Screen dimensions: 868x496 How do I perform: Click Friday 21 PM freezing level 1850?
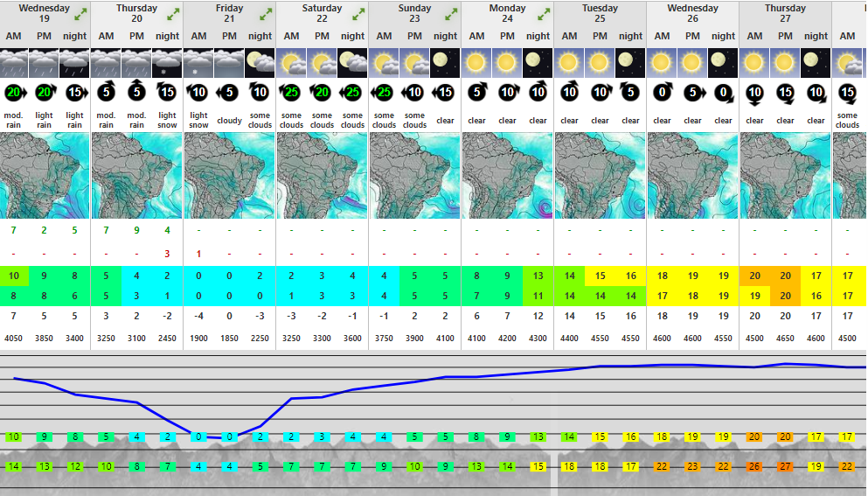click(x=229, y=339)
